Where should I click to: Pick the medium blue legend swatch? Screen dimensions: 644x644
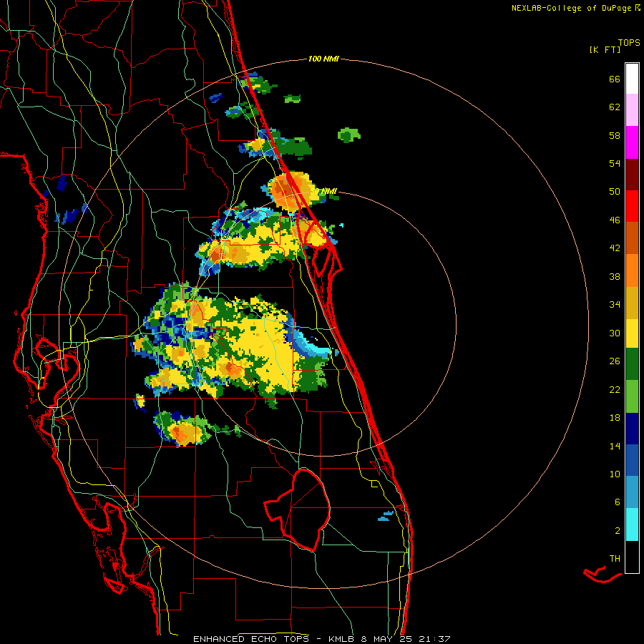pos(632,460)
